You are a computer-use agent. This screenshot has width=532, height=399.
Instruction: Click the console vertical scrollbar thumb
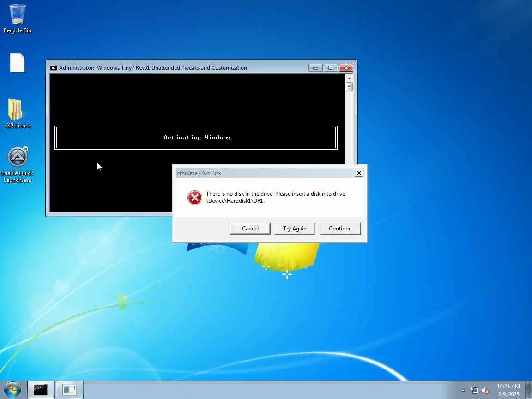350,87
